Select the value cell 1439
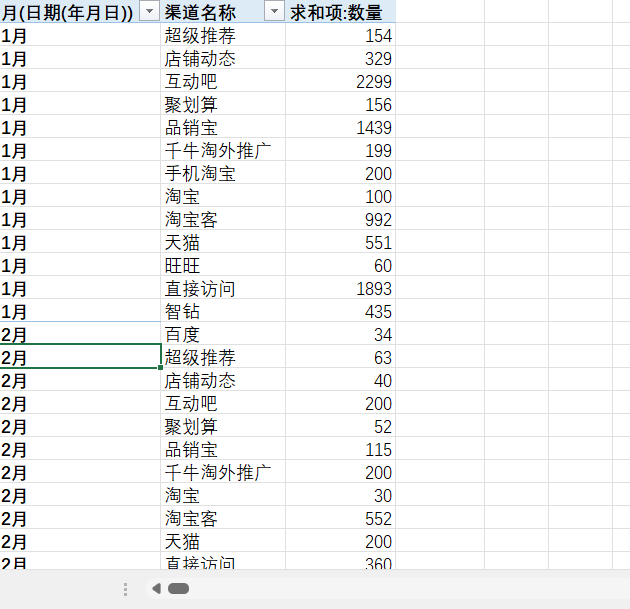The width and height of the screenshot is (630, 609). click(341, 127)
